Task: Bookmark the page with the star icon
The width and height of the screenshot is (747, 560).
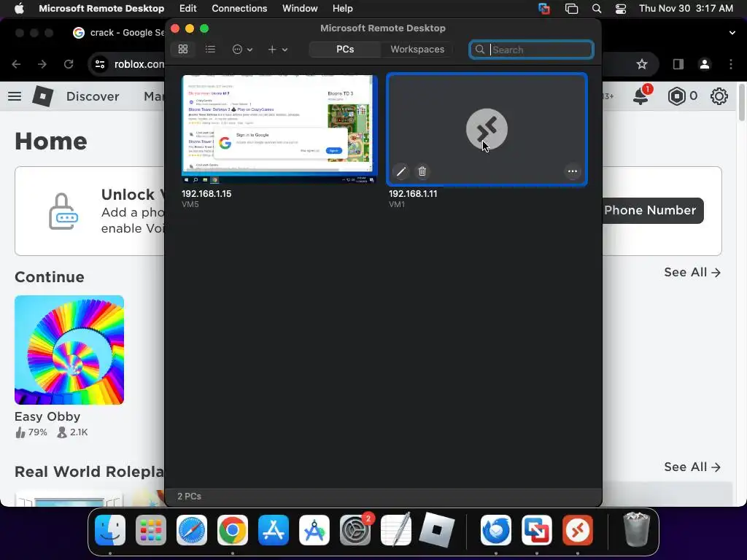Action: coord(642,64)
